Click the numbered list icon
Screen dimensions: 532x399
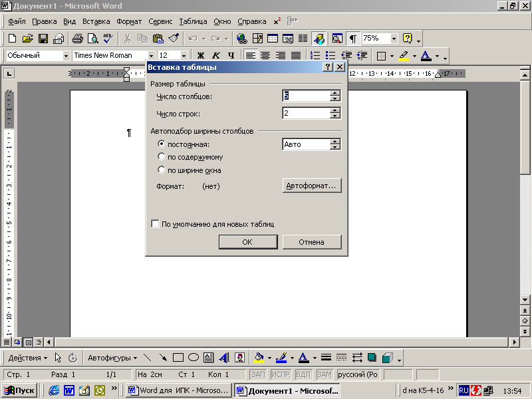(x=315, y=55)
